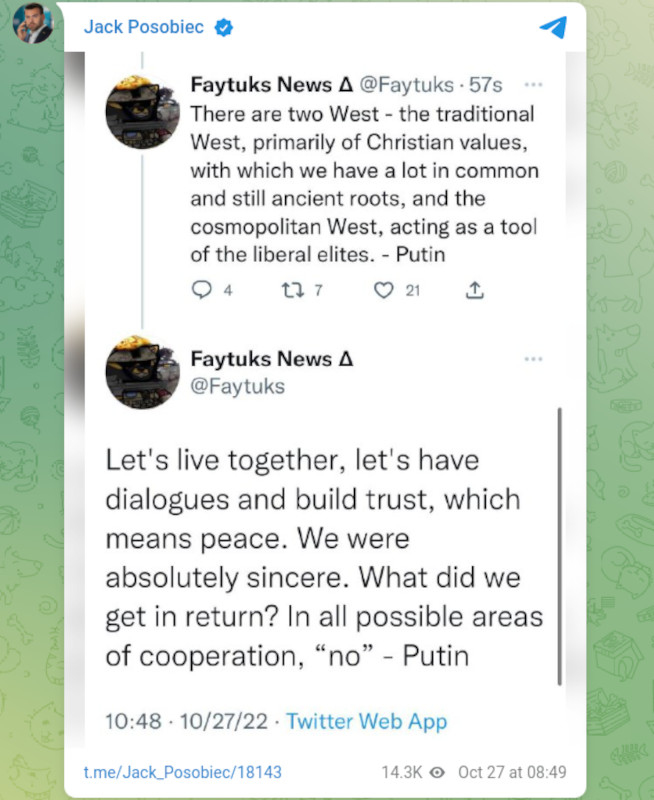This screenshot has height=800, width=654.
Task: Click the first tweet's Faytuks News avatar
Action: pyautogui.click(x=143, y=112)
